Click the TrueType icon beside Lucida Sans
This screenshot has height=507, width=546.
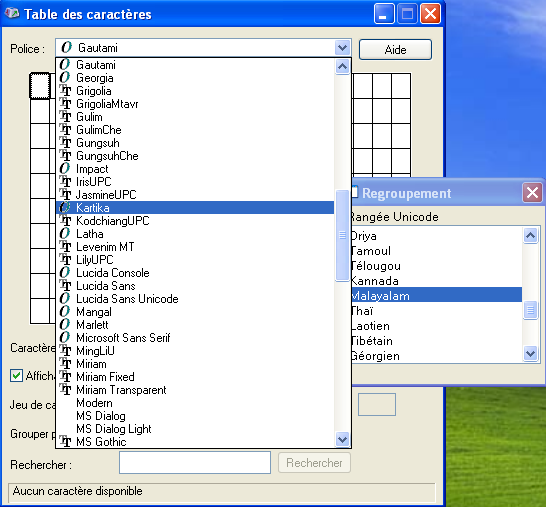65,286
